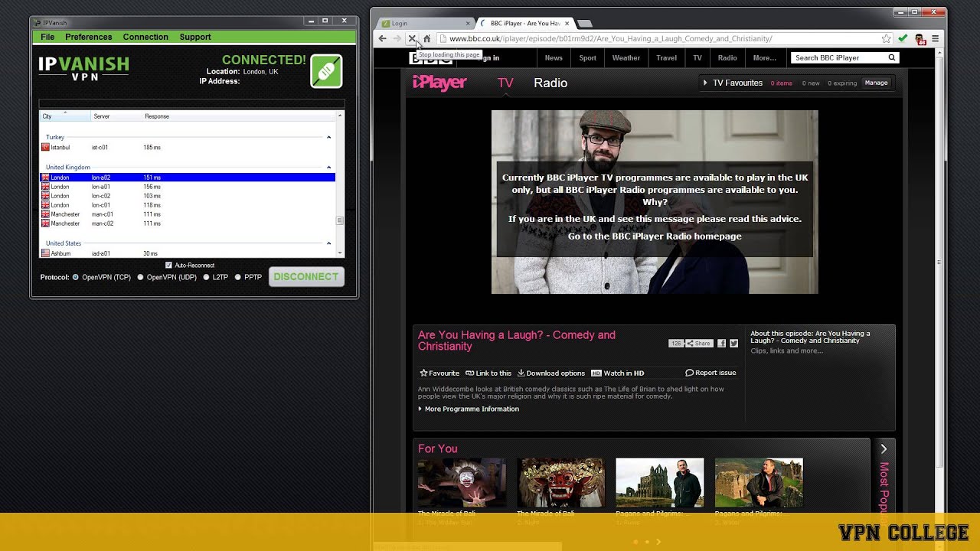Open the IPVanish Support menu
The height and width of the screenshot is (551, 980).
point(195,37)
